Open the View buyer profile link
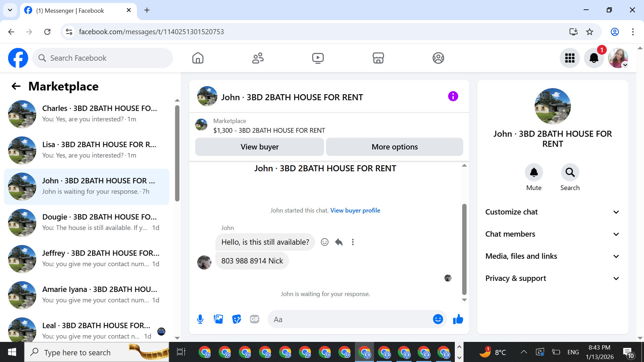The width and height of the screenshot is (644, 362). click(x=355, y=210)
